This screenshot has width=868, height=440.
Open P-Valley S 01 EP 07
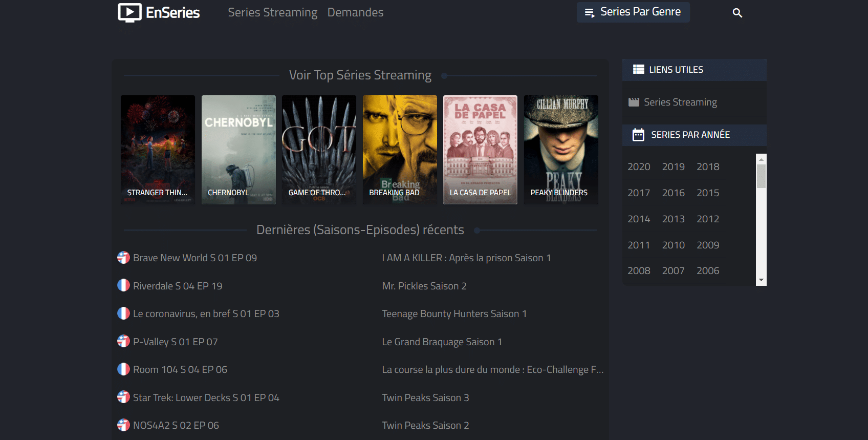pos(176,342)
